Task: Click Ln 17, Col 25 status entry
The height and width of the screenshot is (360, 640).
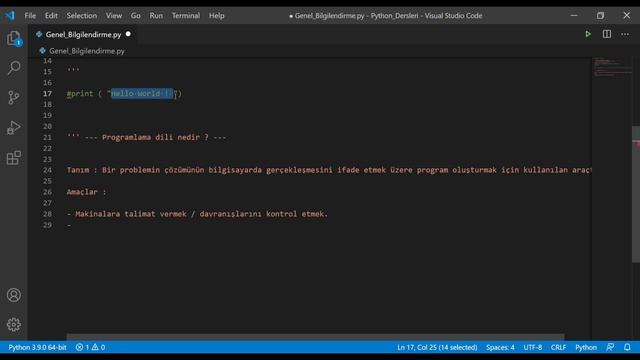Action: pyautogui.click(x=437, y=347)
